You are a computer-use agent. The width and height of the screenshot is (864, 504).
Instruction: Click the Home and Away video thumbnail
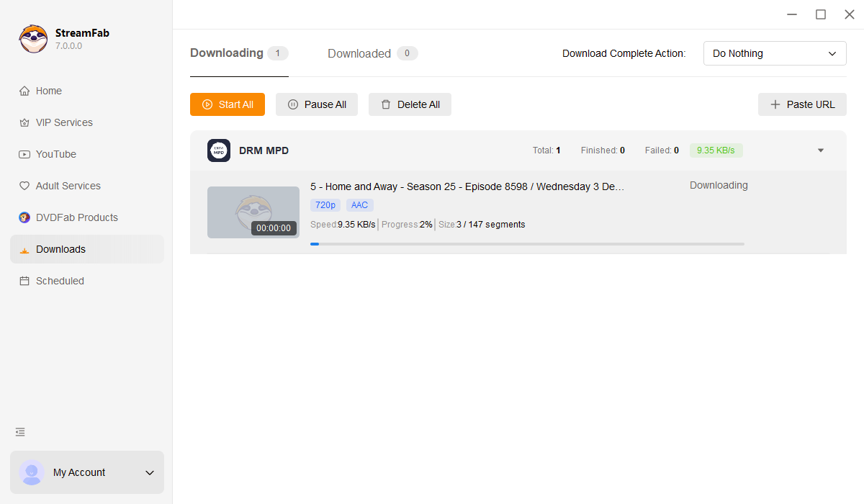pos(253,212)
